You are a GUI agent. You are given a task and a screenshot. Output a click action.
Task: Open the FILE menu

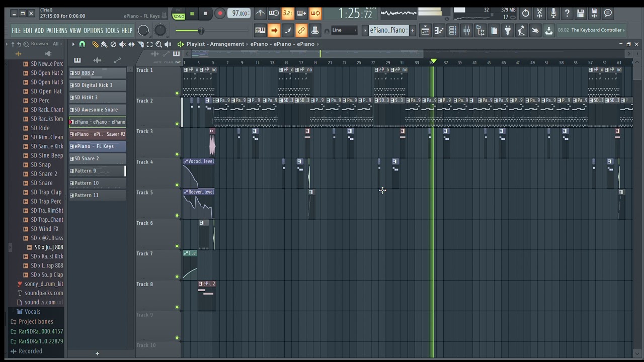[x=16, y=31]
